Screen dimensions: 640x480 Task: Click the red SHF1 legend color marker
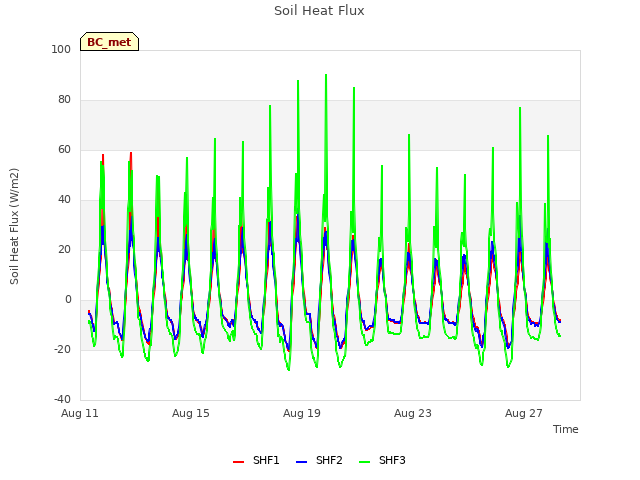point(238,462)
